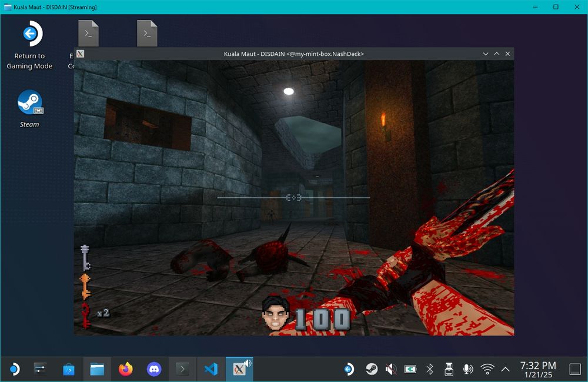Click the red key in the game HUD
Viewport: 588px width, 382px height.
click(x=86, y=315)
